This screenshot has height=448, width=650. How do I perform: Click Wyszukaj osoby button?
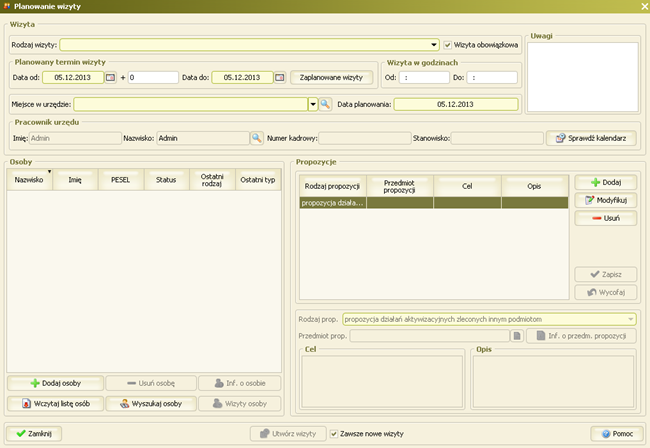[151, 404]
